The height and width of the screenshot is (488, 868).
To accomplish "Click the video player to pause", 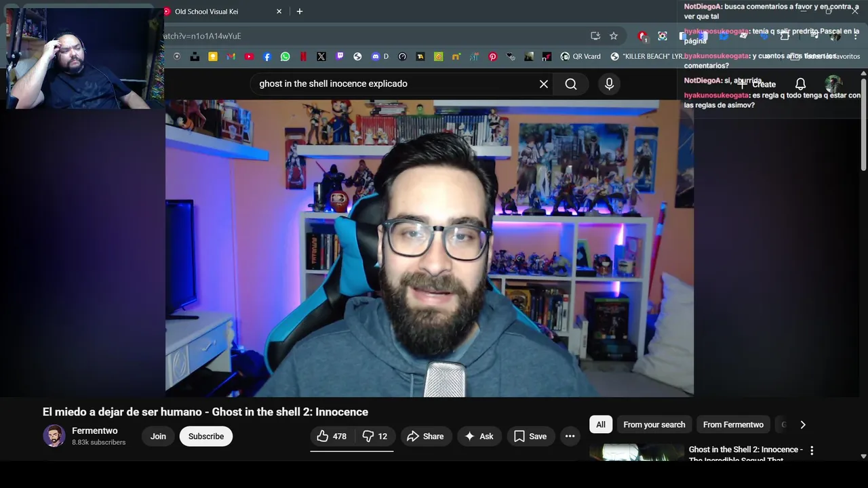I will (429, 248).
